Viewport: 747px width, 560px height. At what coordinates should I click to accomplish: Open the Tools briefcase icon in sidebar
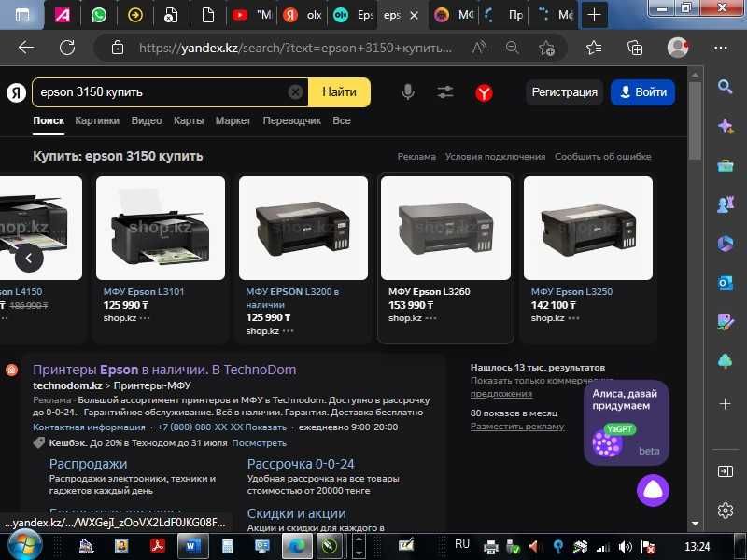coord(726,166)
